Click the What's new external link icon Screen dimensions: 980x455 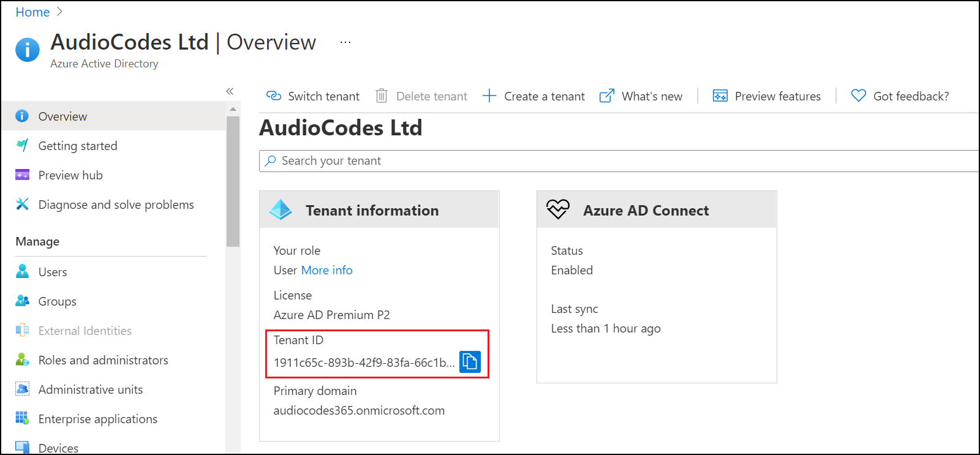tap(606, 96)
